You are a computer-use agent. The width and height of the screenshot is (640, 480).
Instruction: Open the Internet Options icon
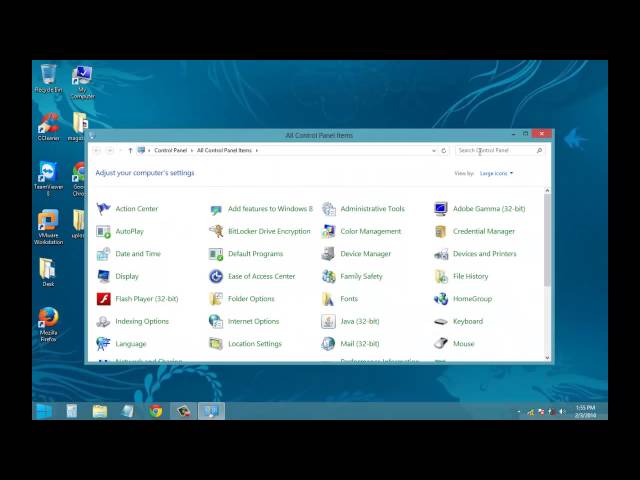point(216,322)
